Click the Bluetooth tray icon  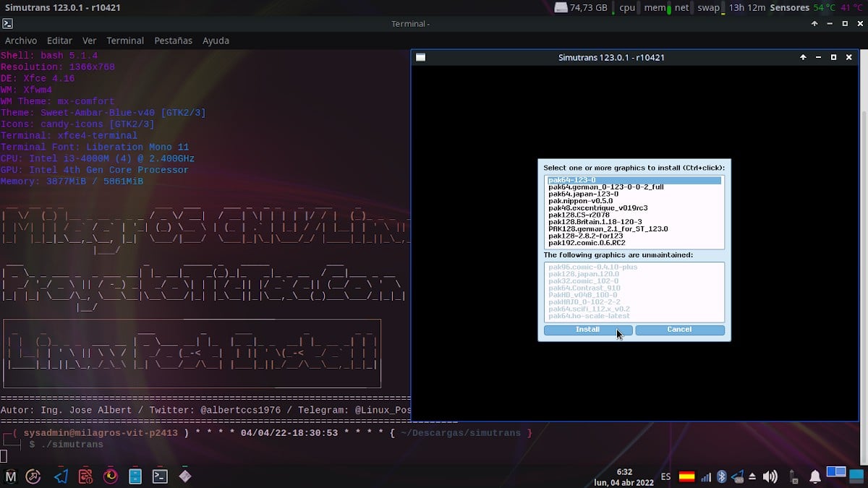(721, 476)
